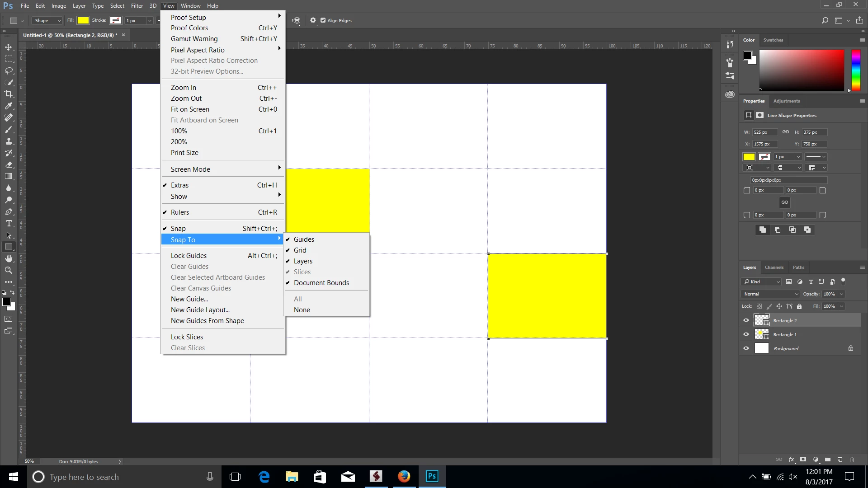The height and width of the screenshot is (488, 868).
Task: Select the Hand tool
Action: click(9, 258)
